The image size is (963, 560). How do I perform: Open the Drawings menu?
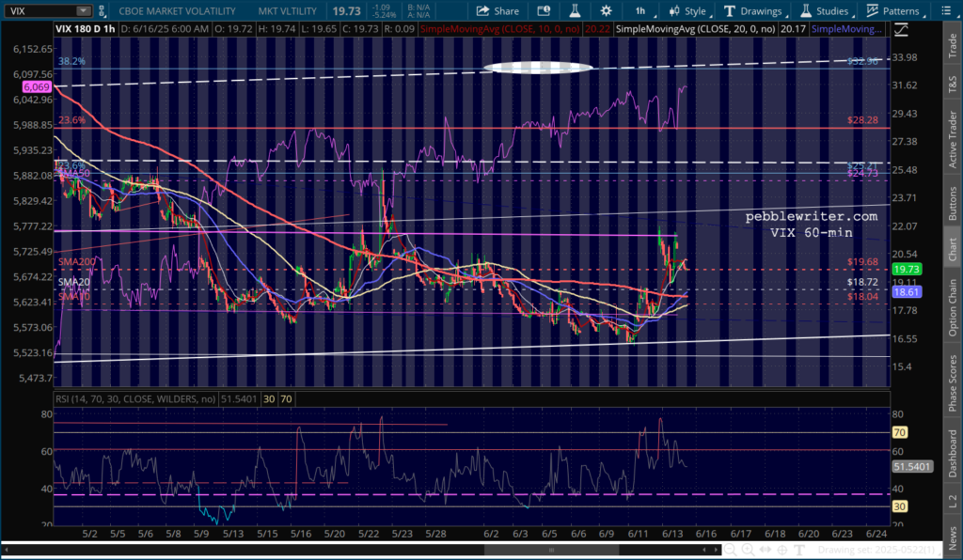754,11
